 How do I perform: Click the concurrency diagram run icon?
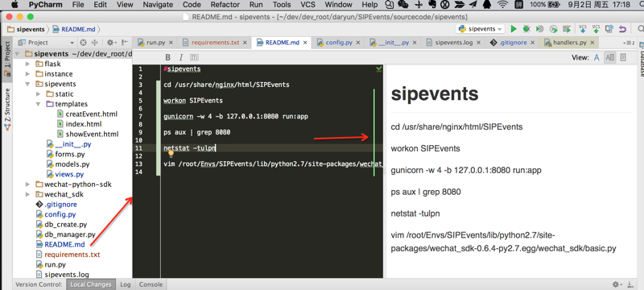[x=568, y=29]
